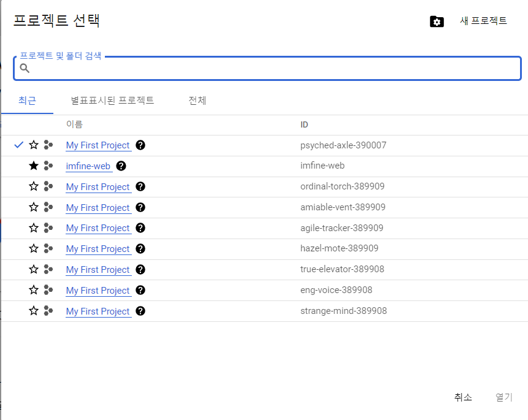The image size is (528, 420).
Task: Switch to the 전체 tab
Action: 197,101
